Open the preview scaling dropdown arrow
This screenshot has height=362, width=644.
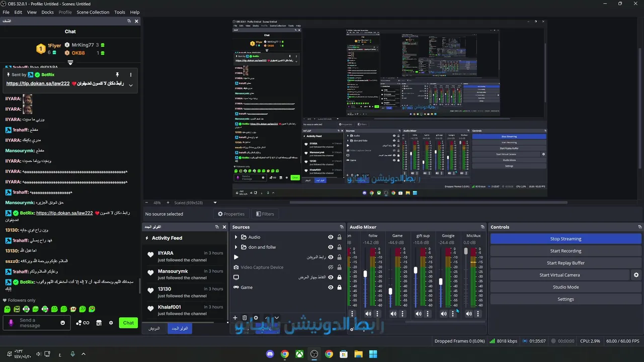(x=215, y=203)
